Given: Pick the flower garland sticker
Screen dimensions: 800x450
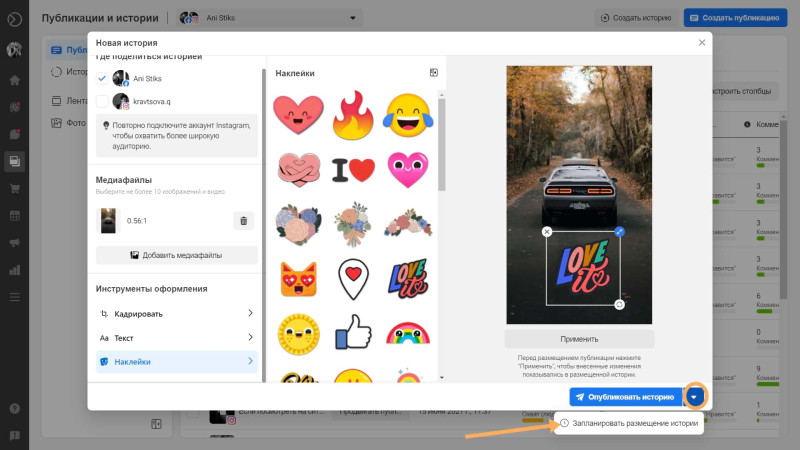Looking at the screenshot, I should click(x=408, y=223).
